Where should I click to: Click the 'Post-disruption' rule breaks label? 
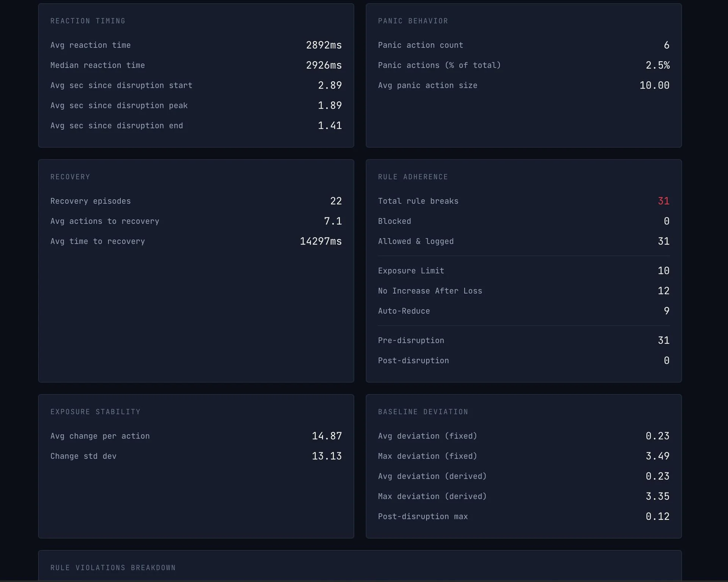click(x=413, y=361)
